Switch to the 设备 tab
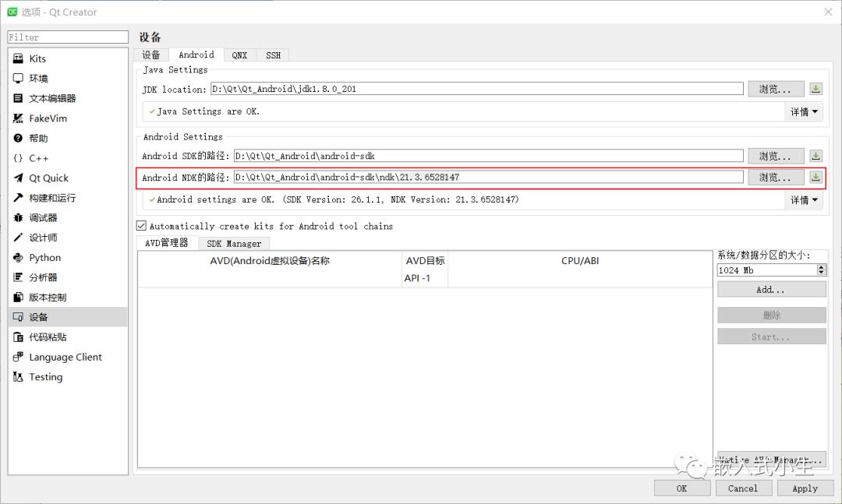842x504 pixels. click(x=151, y=55)
